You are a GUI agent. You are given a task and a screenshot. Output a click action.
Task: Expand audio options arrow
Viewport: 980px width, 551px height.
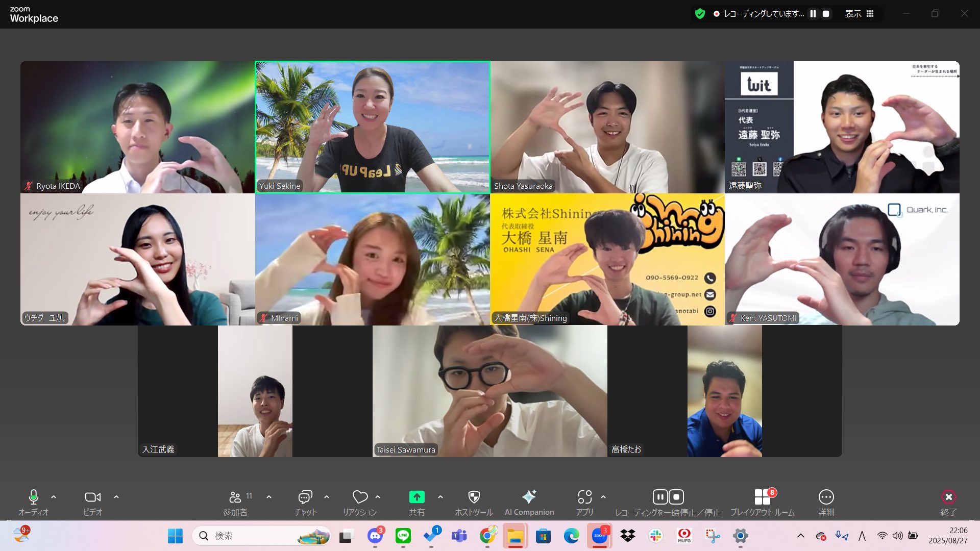pyautogui.click(x=54, y=497)
